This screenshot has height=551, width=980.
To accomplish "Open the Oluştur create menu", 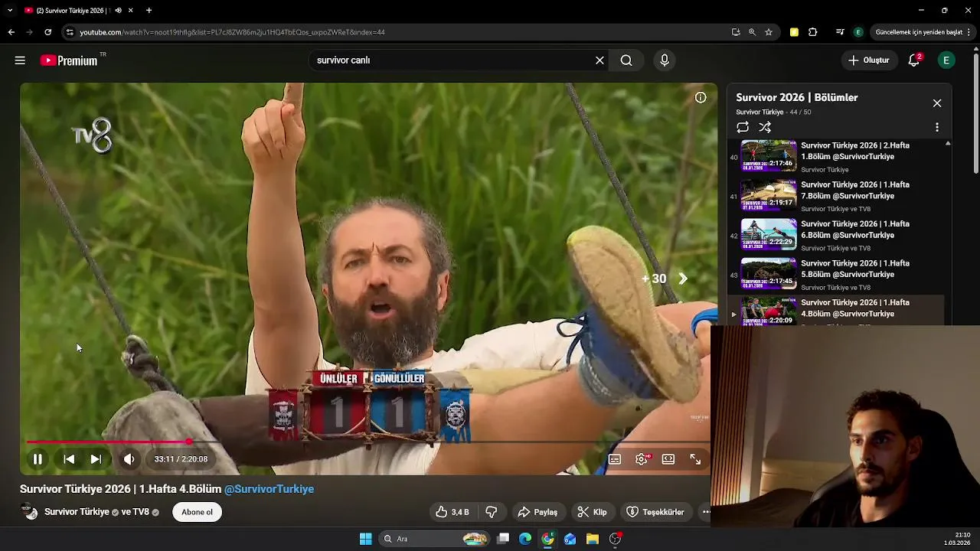I will pyautogui.click(x=869, y=60).
